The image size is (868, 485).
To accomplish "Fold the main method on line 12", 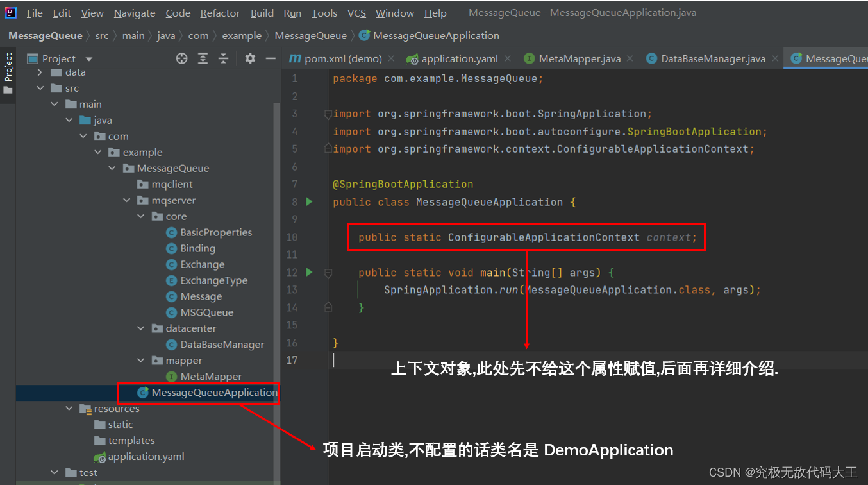I will point(328,273).
